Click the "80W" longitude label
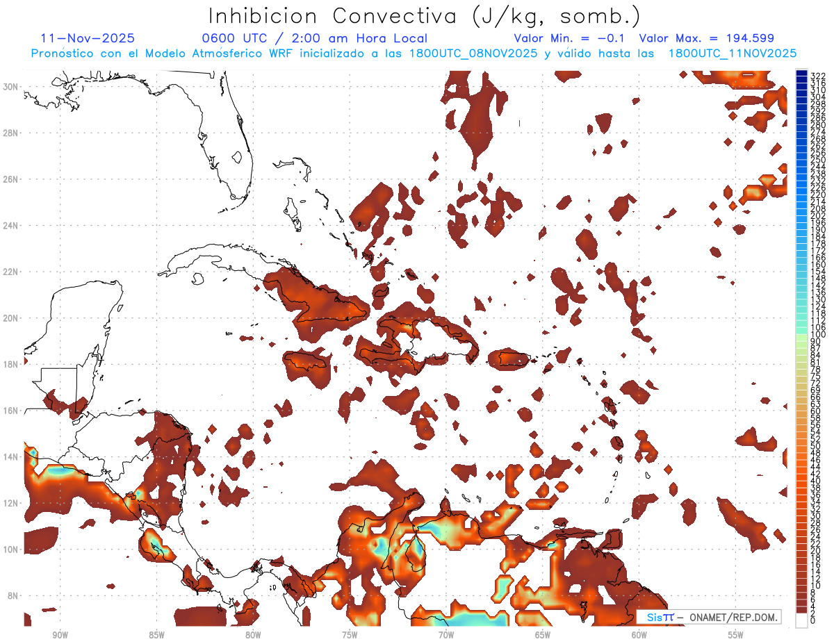Screen dimensions: 834x644 point(253,635)
